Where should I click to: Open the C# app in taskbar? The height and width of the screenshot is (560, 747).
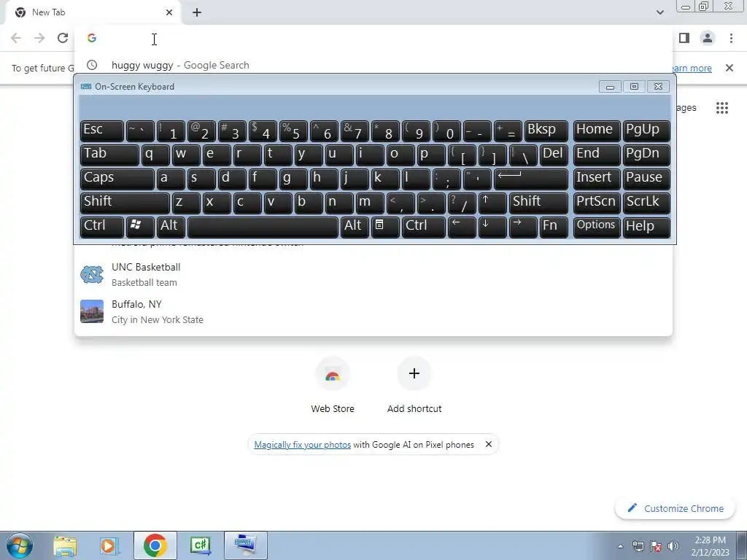(x=201, y=545)
